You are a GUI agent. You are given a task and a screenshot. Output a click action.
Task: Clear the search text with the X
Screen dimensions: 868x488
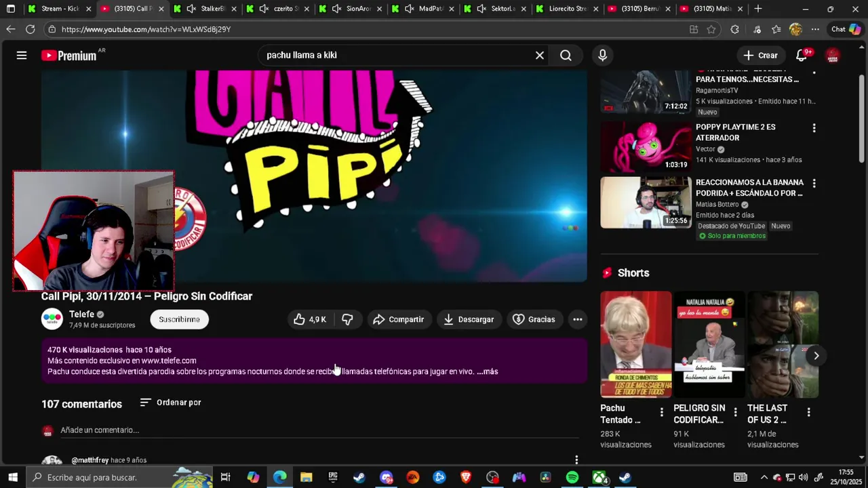pyautogui.click(x=540, y=56)
